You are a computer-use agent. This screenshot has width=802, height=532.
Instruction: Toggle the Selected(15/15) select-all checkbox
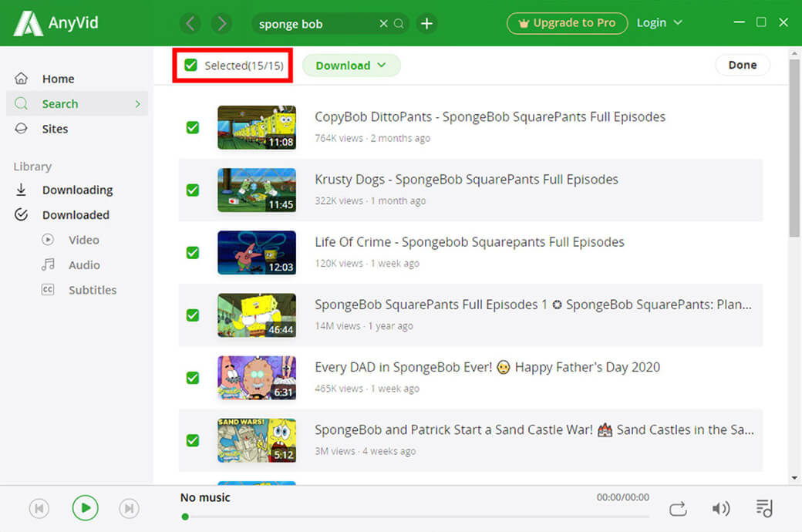click(190, 65)
